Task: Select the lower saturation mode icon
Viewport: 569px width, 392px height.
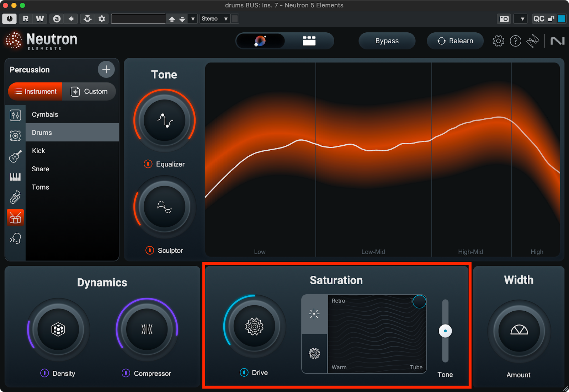Action: pyautogui.click(x=314, y=353)
